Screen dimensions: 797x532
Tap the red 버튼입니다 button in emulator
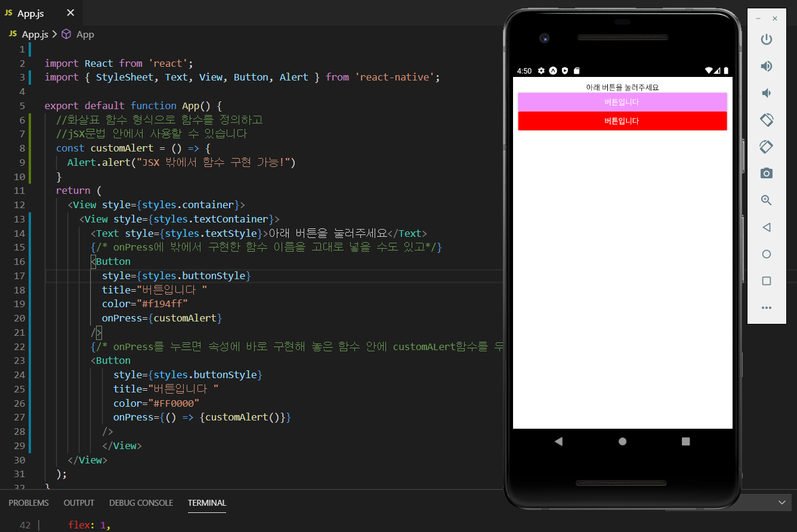[x=622, y=121]
